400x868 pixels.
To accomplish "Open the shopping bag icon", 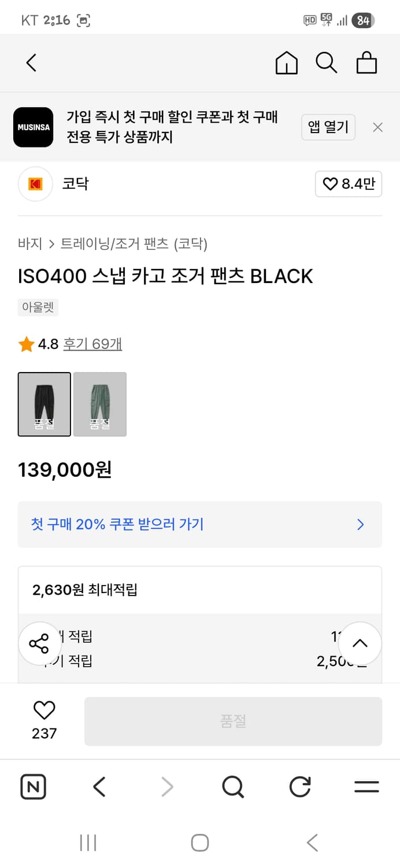I will (x=366, y=62).
